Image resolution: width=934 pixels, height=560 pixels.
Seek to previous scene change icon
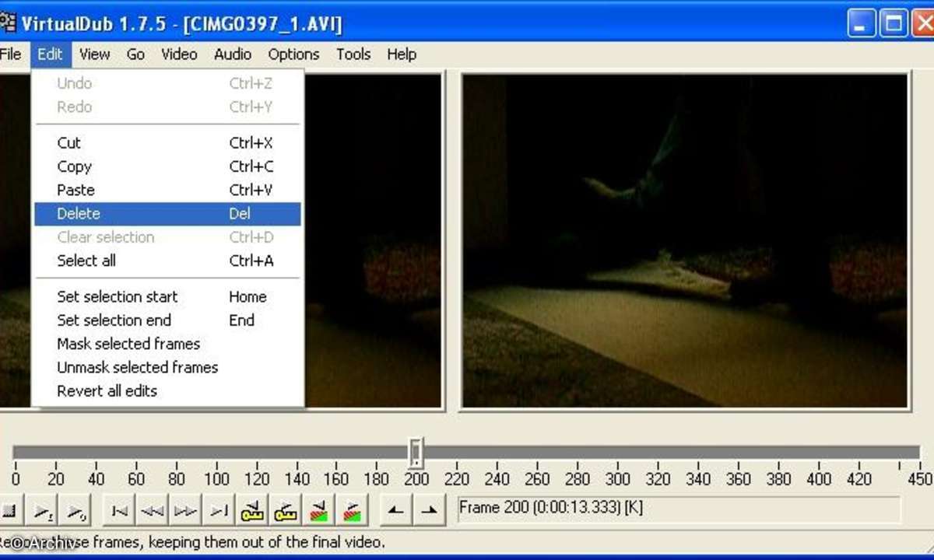[x=319, y=511]
